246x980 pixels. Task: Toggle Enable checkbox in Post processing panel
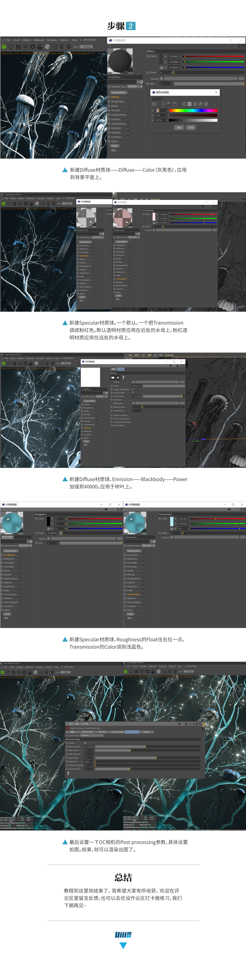click(85, 743)
